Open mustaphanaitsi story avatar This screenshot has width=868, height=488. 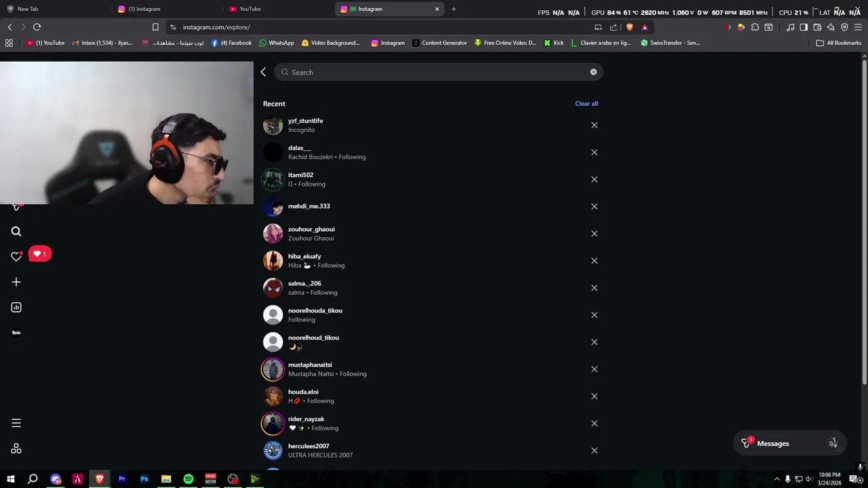point(273,369)
